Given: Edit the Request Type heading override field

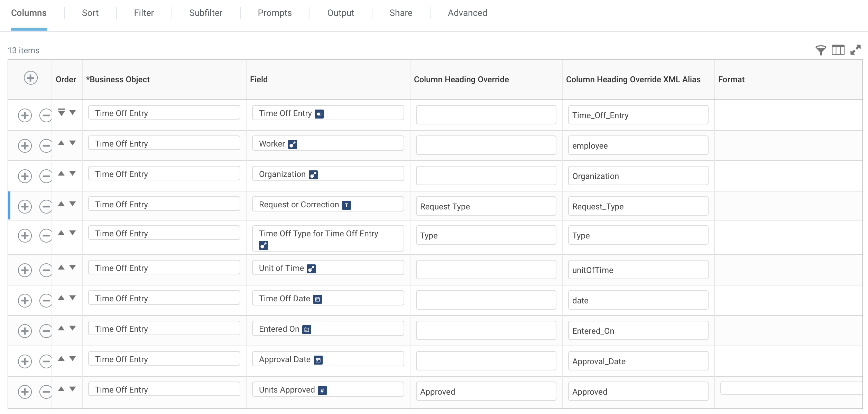Looking at the screenshot, I should (486, 207).
